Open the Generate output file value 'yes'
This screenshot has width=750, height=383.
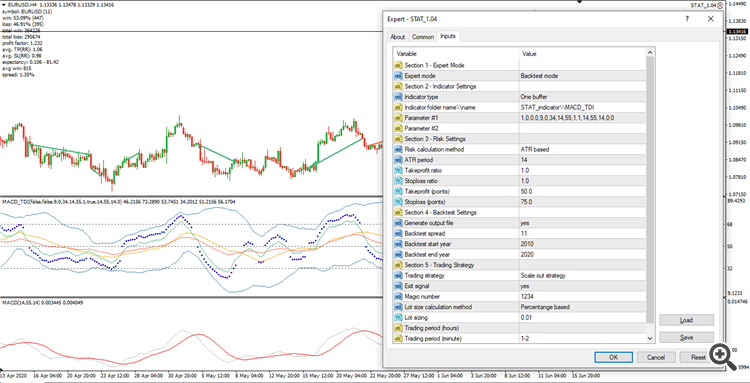tap(582, 223)
